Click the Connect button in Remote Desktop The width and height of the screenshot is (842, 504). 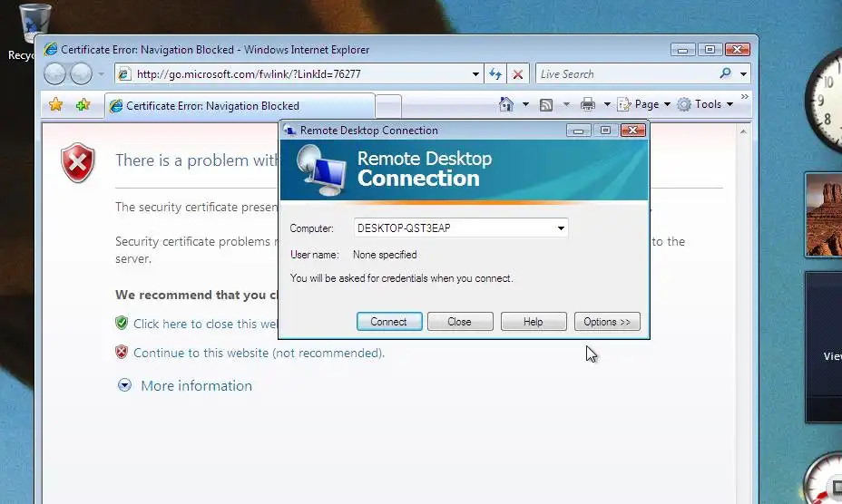[x=389, y=322]
